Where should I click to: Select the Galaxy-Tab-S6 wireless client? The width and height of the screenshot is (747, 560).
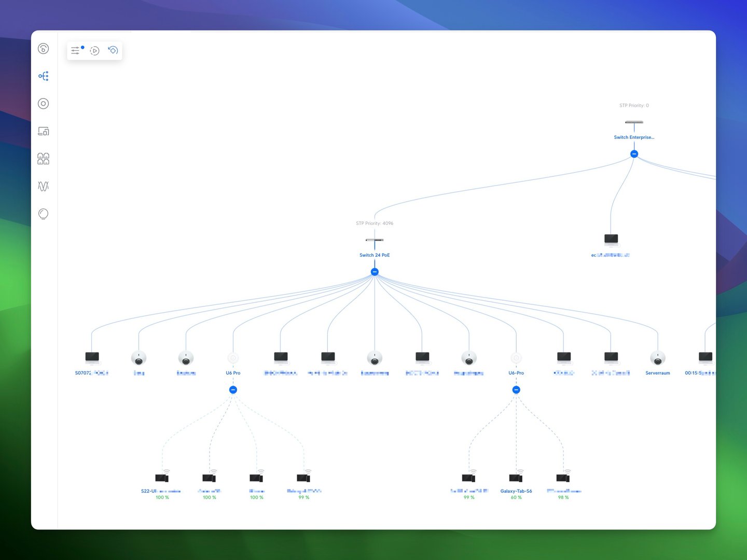pyautogui.click(x=516, y=478)
